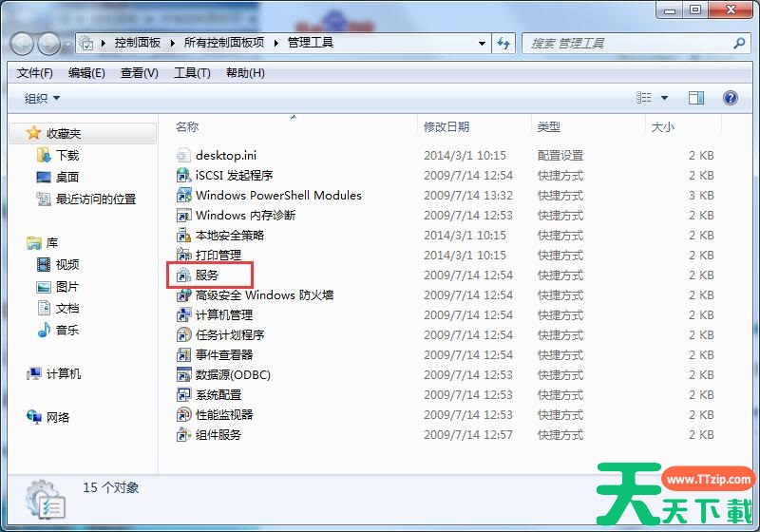760x532 pixels.
Task: Open the 图片 library
Action: click(67, 287)
